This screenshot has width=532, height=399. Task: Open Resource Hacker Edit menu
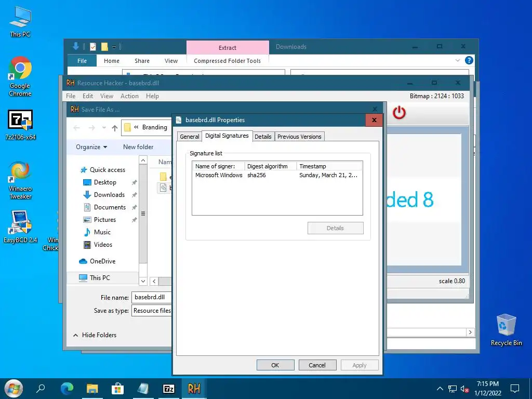pyautogui.click(x=87, y=96)
